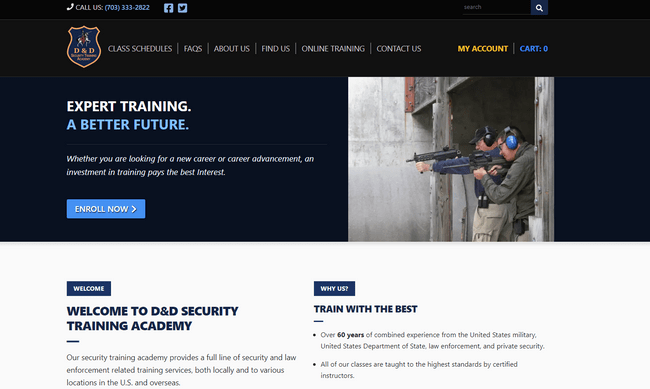The image size is (650, 389).
Task: Select the Why Us? label tag
Action: pos(334,288)
